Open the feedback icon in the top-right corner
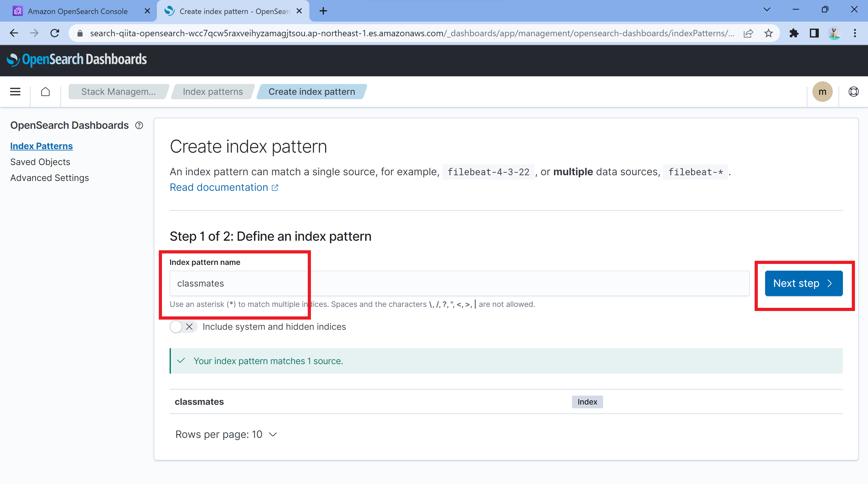Viewport: 868px width, 484px height. [853, 91]
